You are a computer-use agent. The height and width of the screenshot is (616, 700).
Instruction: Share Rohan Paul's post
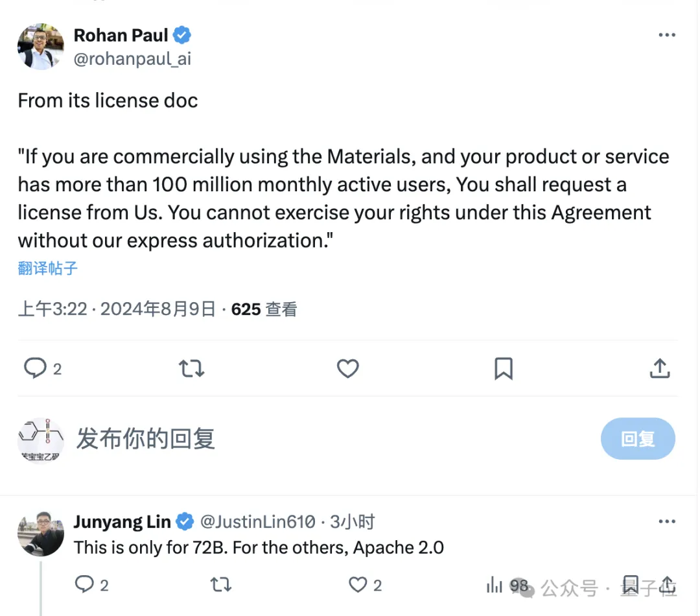(x=659, y=368)
